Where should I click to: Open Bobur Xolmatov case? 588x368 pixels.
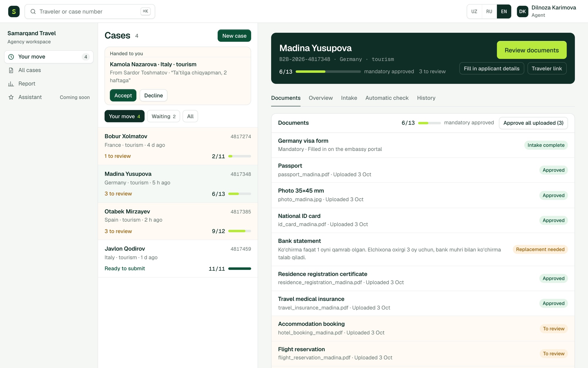click(x=178, y=146)
